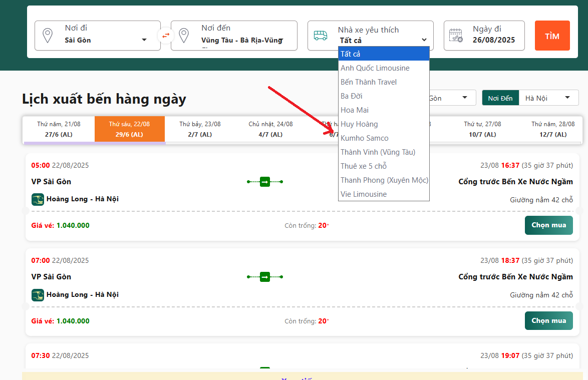The image size is (588, 380).
Task: Click the Lịch xuất bến hàng ngày heading
Action: click(x=104, y=99)
